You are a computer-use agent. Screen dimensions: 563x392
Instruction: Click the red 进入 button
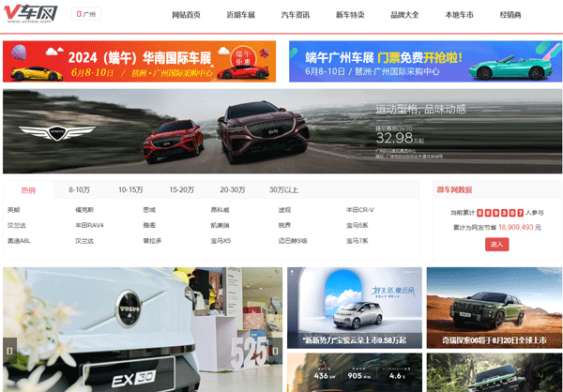[x=497, y=245]
